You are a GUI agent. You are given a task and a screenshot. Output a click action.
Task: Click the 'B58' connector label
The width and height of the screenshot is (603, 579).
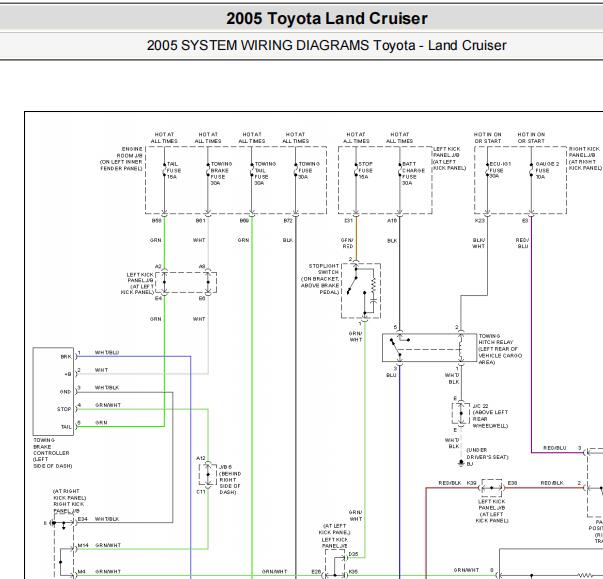point(157,221)
